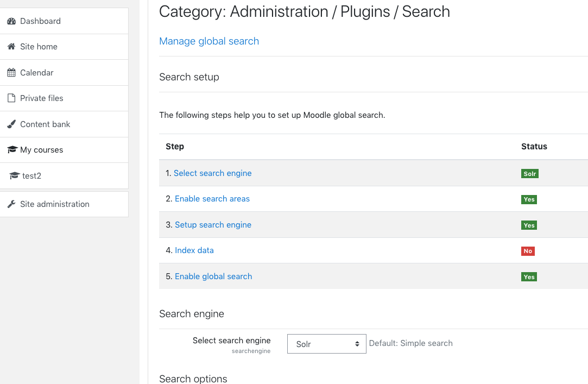Click the Dashboard gauge icon
This screenshot has width=588, height=384.
click(x=11, y=21)
